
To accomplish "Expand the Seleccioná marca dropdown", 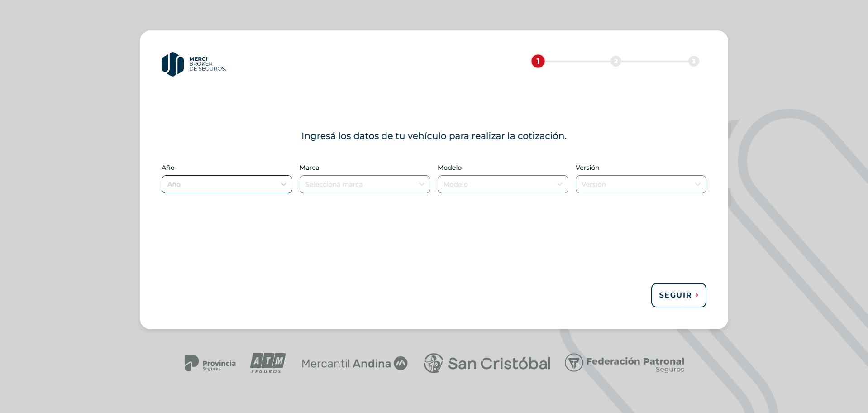I will (x=364, y=184).
